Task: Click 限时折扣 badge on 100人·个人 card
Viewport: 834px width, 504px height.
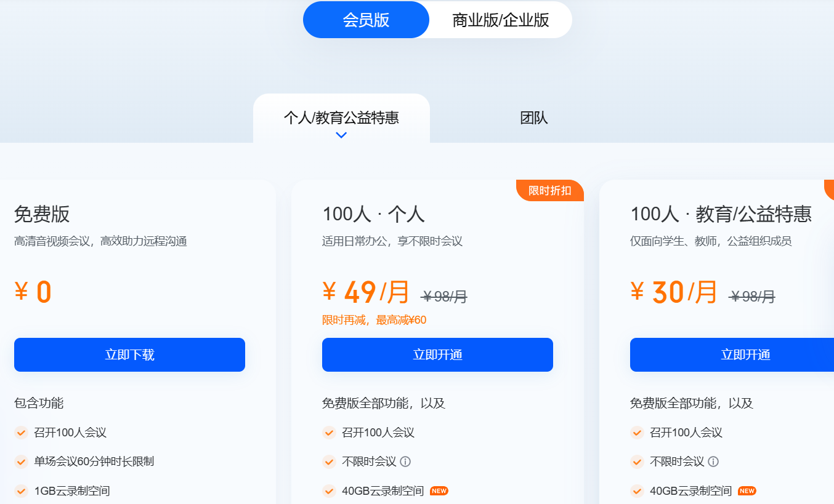Action: click(550, 191)
